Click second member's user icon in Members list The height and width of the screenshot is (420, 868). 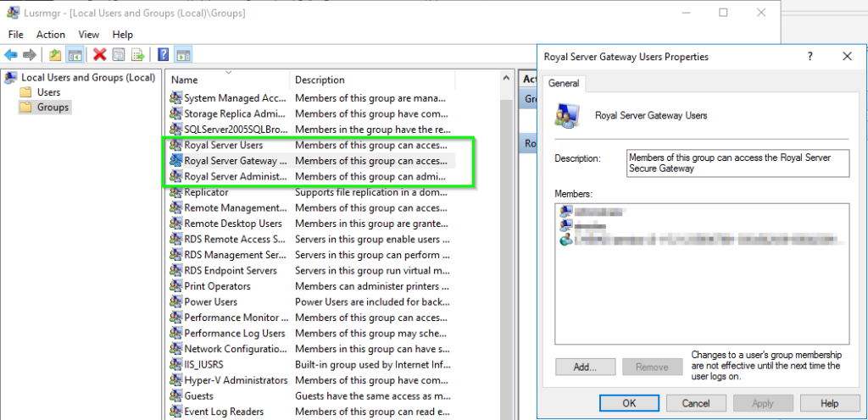click(565, 225)
